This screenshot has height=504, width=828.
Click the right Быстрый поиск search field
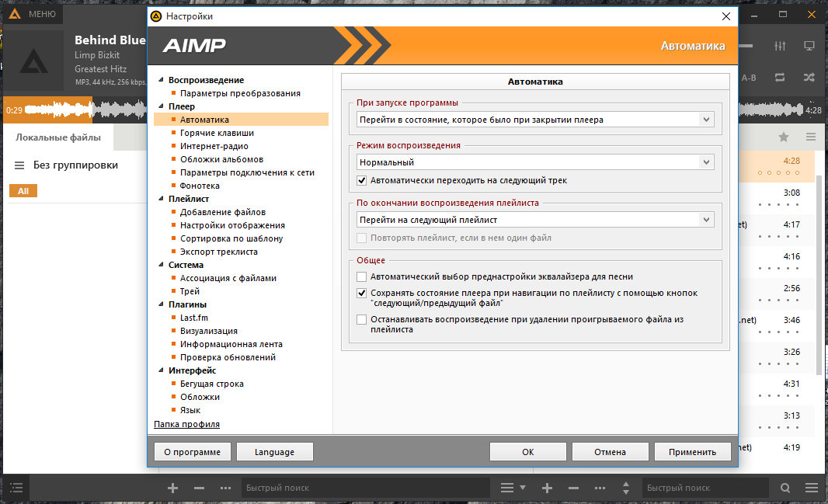click(x=705, y=488)
